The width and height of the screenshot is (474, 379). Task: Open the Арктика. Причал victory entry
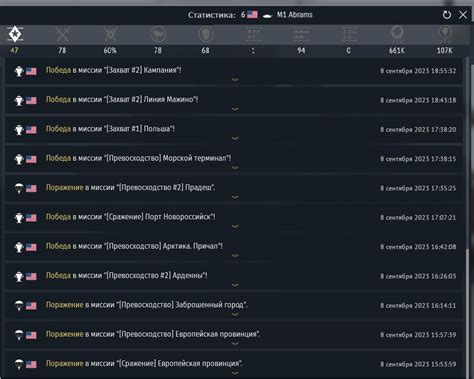234,247
